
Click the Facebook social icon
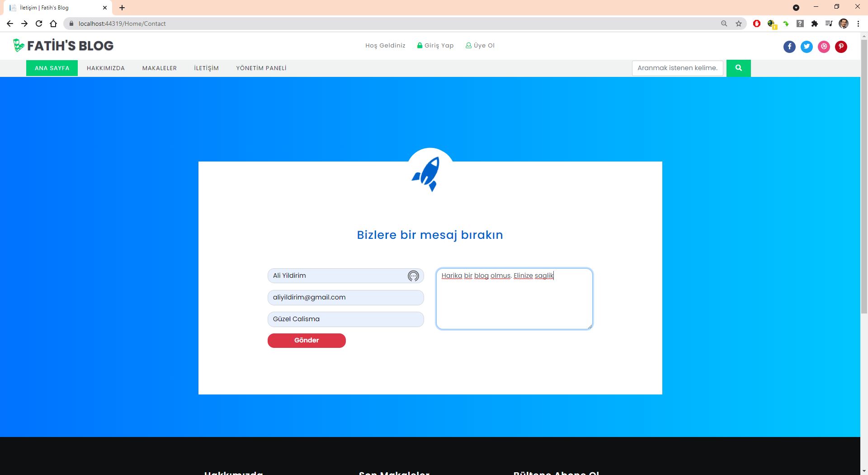point(789,47)
